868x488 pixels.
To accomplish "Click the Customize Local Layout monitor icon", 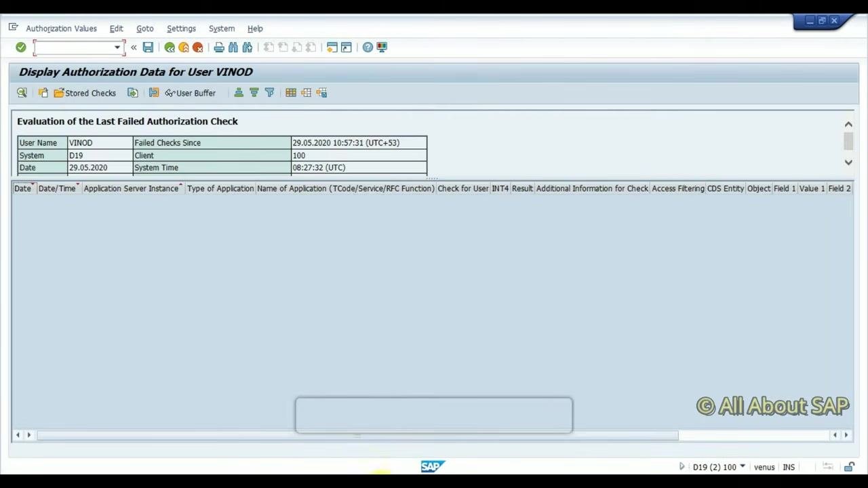I will [x=382, y=47].
